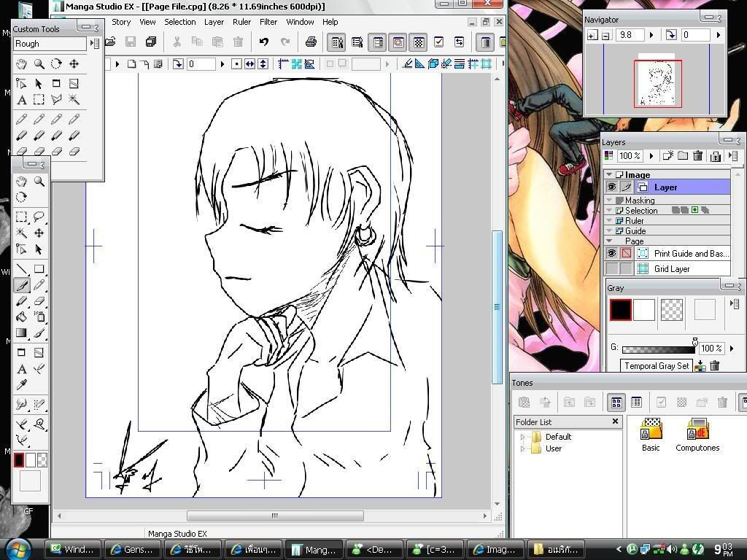Image resolution: width=747 pixels, height=560 pixels.
Task: Open the Story menu
Action: (121, 22)
